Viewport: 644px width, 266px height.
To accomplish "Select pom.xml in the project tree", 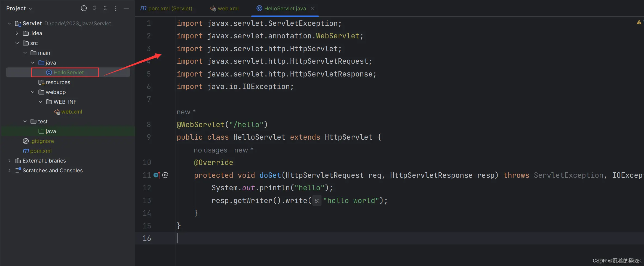I will 37,151.
